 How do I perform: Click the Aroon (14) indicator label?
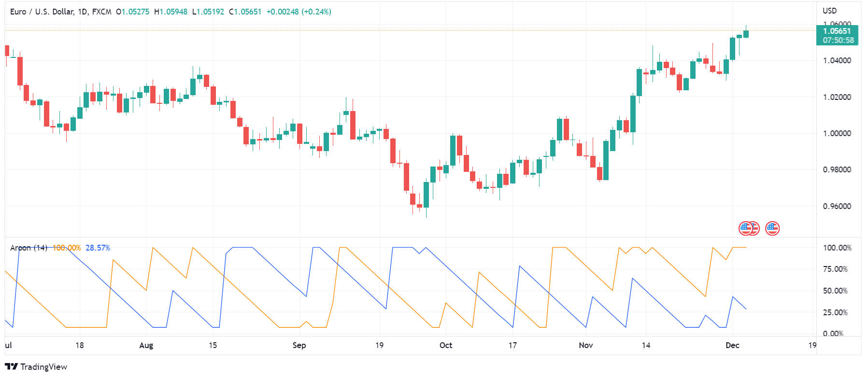[28, 248]
